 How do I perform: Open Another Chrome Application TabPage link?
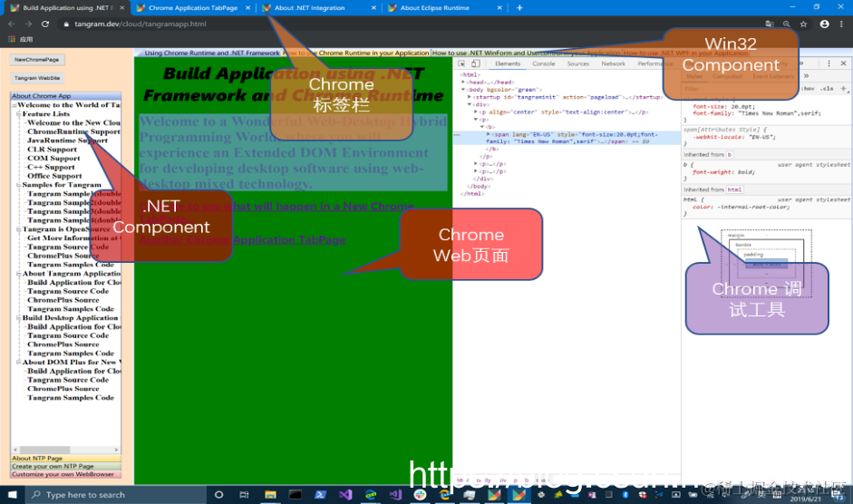coord(242,239)
